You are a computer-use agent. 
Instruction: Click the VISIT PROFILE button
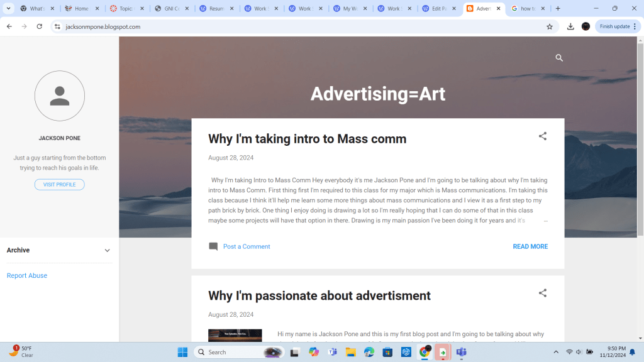pos(60,185)
